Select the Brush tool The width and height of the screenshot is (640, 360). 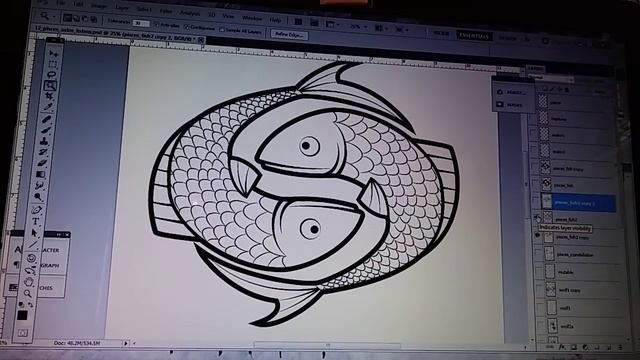(46, 130)
